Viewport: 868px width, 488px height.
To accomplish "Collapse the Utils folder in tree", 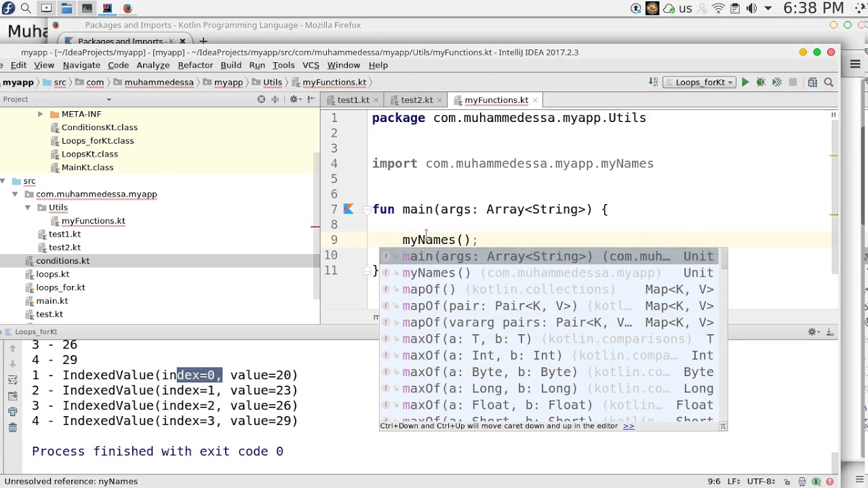I will (28, 207).
